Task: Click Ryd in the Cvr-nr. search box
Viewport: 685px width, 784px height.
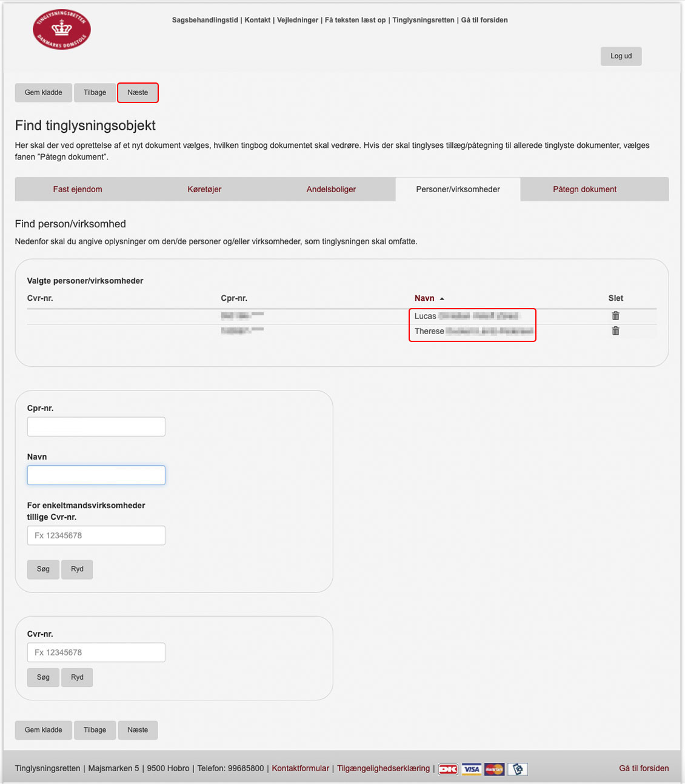Action: (77, 677)
